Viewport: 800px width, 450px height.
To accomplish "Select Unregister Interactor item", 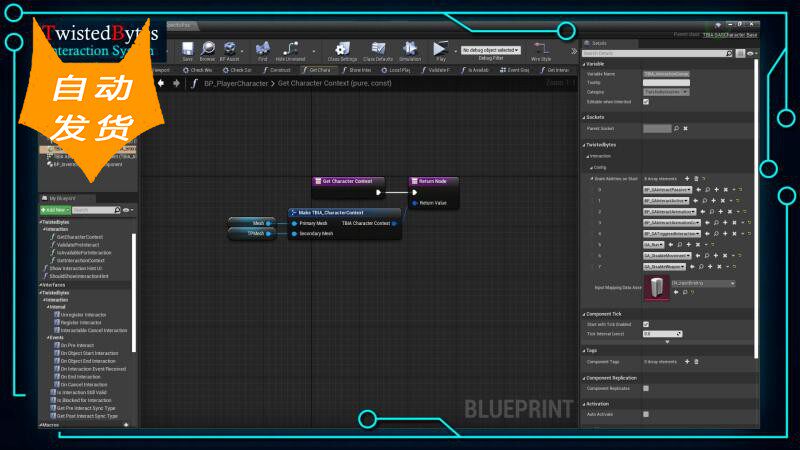I will pyautogui.click(x=84, y=315).
